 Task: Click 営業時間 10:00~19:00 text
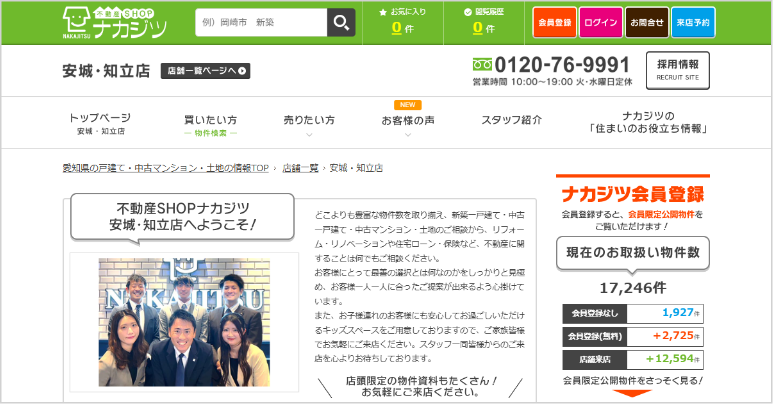point(552,82)
